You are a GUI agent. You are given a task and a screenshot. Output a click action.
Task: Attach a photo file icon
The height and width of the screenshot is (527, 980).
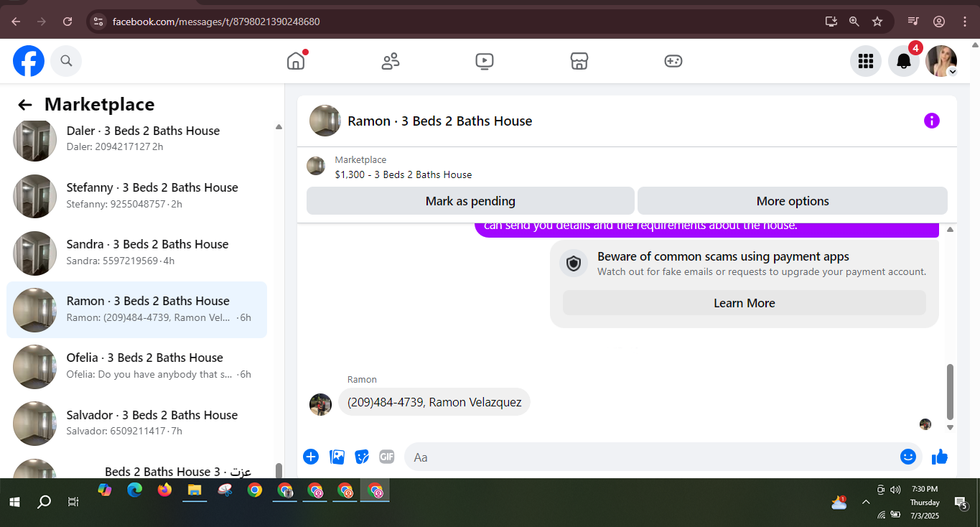[337, 457]
